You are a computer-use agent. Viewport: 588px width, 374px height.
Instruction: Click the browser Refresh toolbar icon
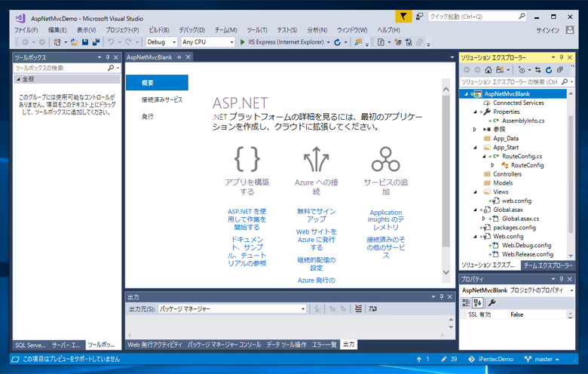337,42
